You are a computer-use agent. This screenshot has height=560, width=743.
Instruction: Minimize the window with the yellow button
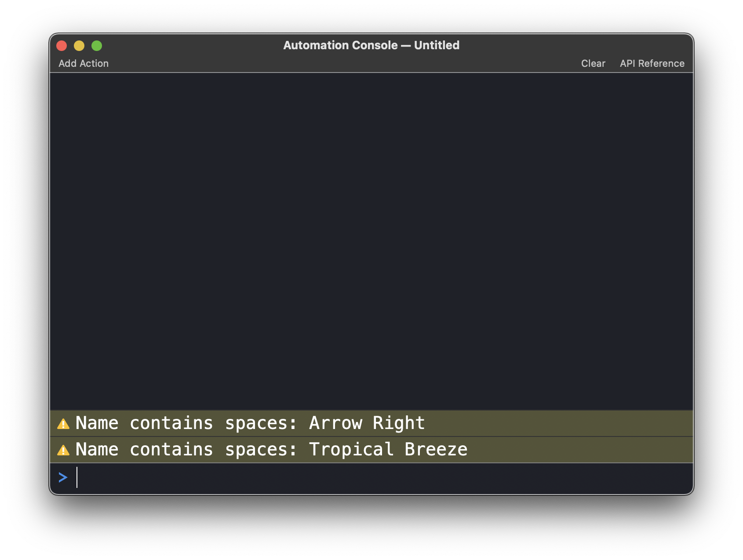(x=79, y=46)
